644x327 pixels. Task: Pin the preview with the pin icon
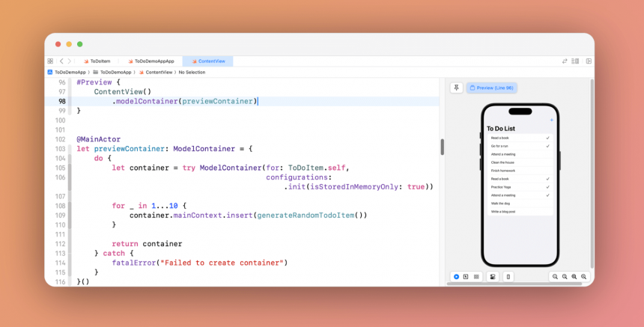[x=456, y=88]
